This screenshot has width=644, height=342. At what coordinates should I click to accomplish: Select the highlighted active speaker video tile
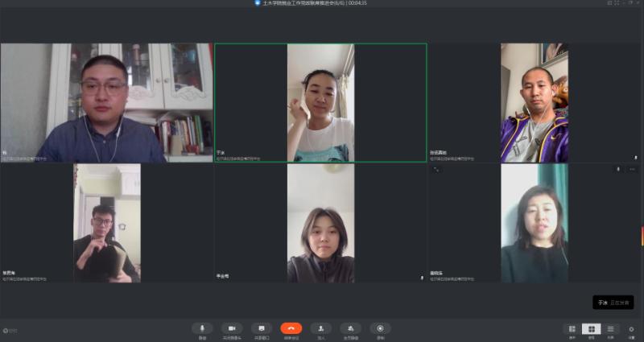320,103
